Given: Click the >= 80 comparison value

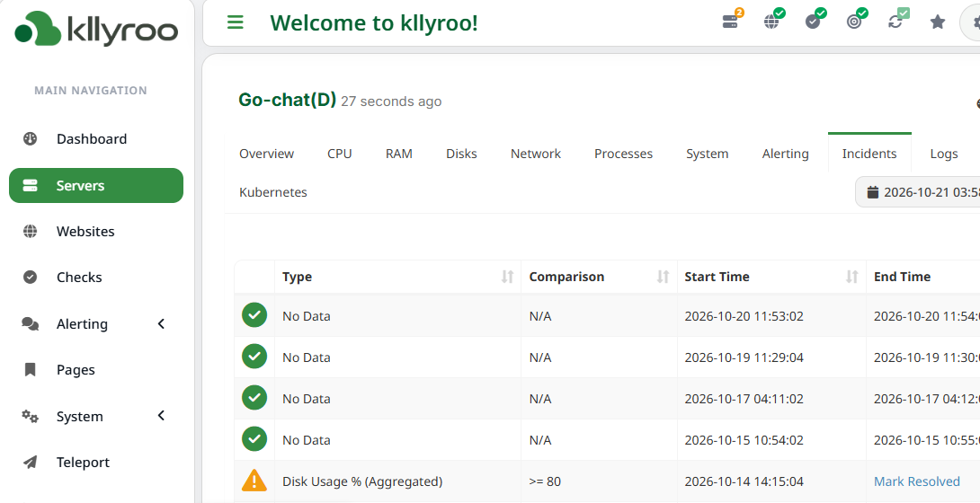Looking at the screenshot, I should pyautogui.click(x=545, y=481).
